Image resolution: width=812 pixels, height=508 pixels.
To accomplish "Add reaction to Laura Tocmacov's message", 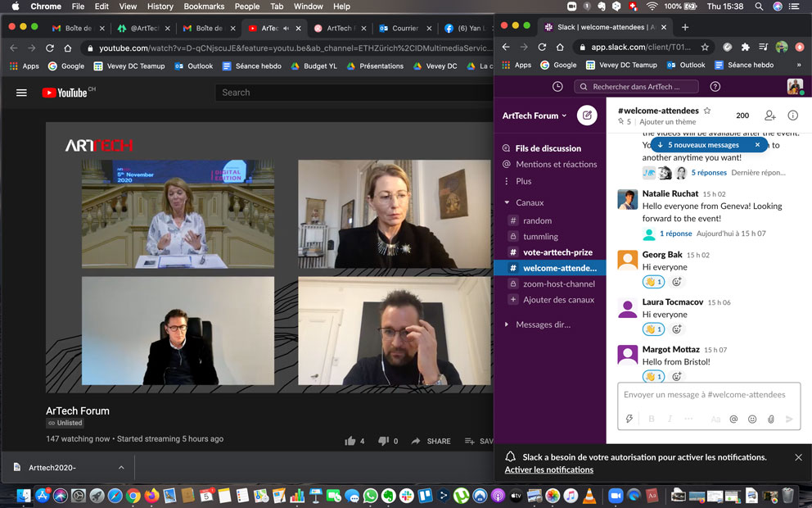I will 676,329.
